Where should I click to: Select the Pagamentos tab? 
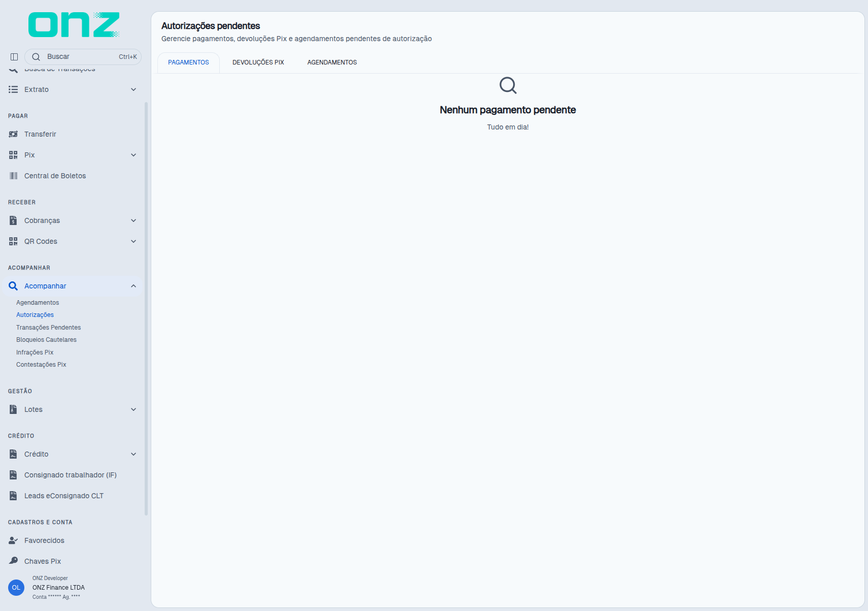188,62
